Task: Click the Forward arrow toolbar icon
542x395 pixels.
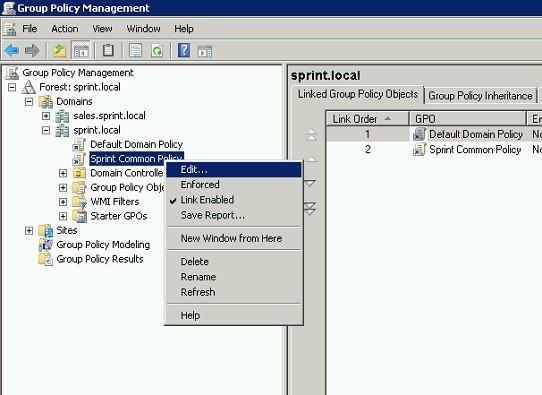Action: [x=32, y=51]
